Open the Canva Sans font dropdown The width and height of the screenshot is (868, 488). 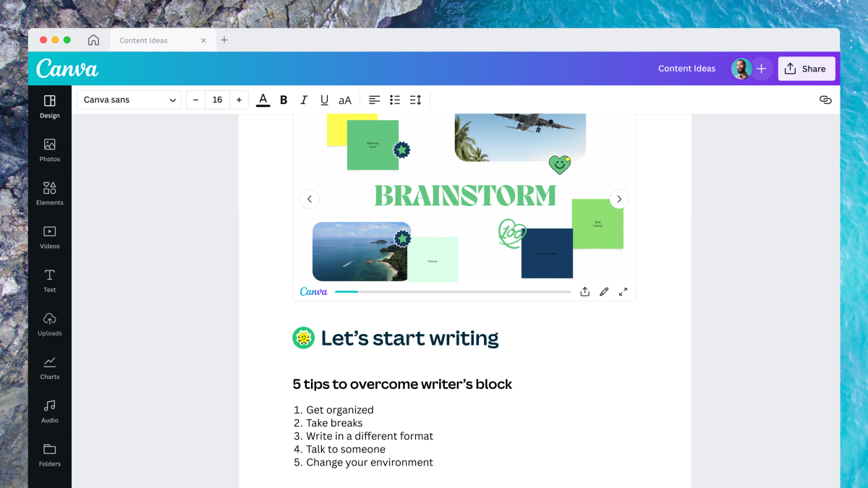[129, 100]
